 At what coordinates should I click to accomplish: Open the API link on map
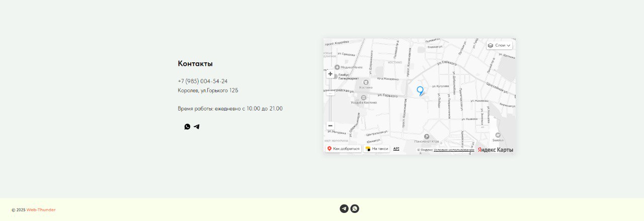tap(396, 149)
